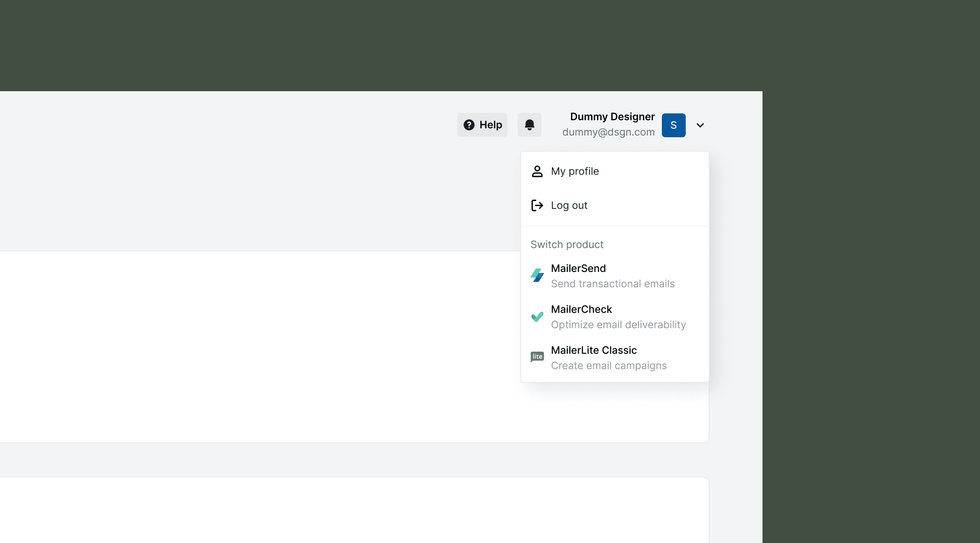This screenshot has height=543, width=980.
Task: Click the dummy@dsgn.com email text
Action: 608,132
